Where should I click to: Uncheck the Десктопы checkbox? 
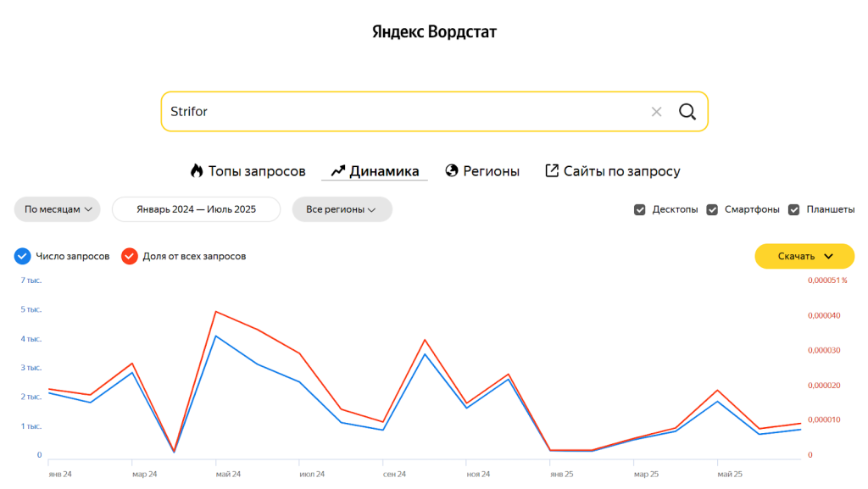pos(640,209)
